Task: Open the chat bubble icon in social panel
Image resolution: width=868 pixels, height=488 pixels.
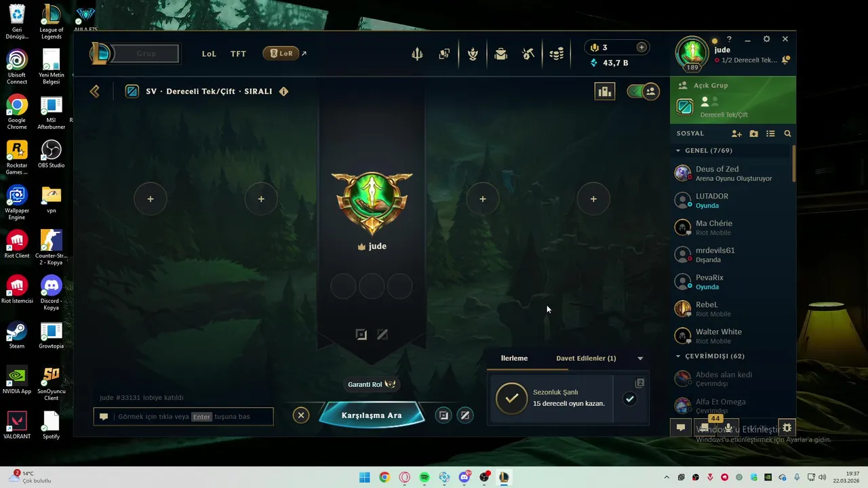Action: point(680,428)
